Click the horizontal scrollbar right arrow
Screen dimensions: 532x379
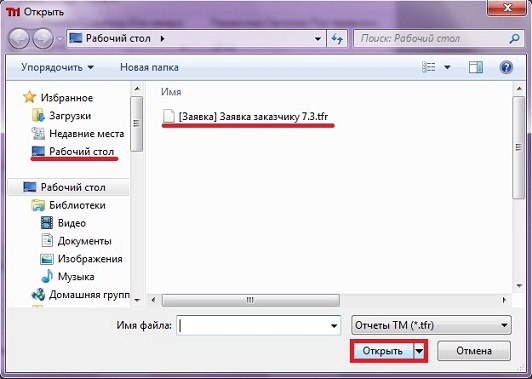click(505, 300)
